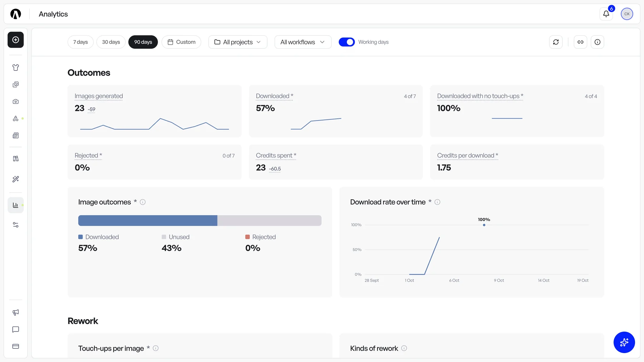The width and height of the screenshot is (644, 362).
Task: Open the sparkle assistant floating button
Action: click(x=624, y=342)
